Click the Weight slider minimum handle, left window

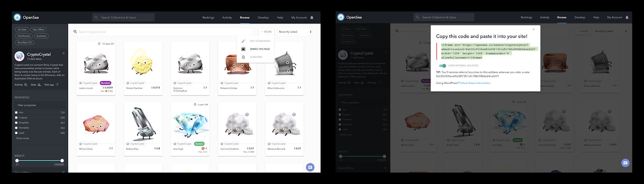point(17,161)
